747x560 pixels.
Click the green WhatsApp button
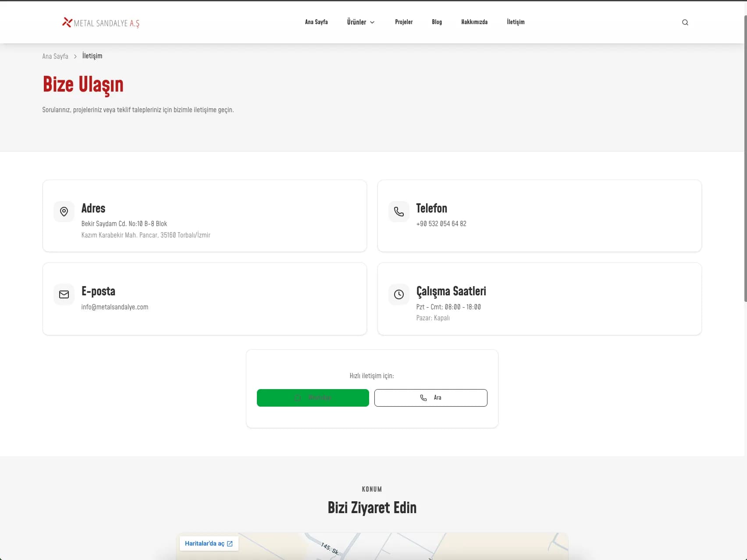coord(313,398)
